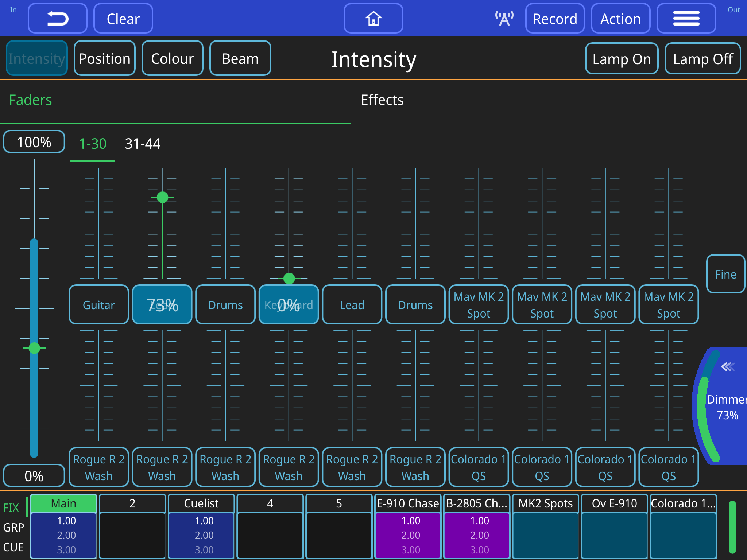Screen dimensions: 747x560
Task: Select the Guitar fixture fader button
Action: [98, 305]
